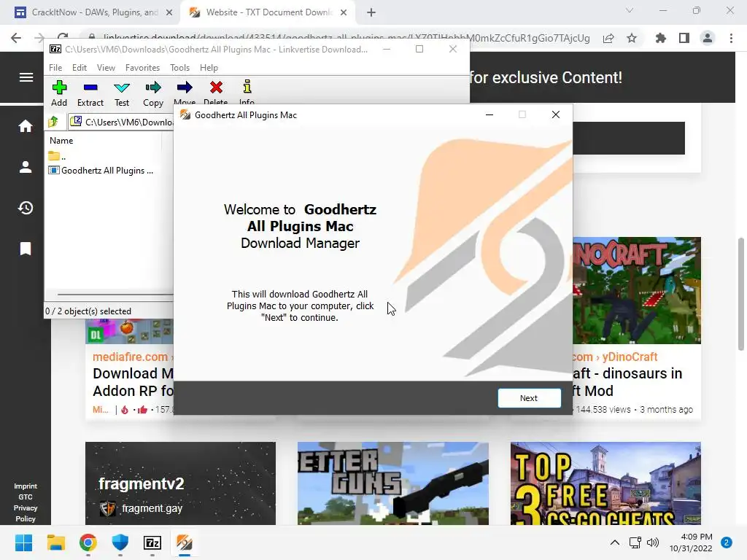Click the browser tab search chevron
Image resolution: width=747 pixels, height=560 pixels.
coord(630,10)
